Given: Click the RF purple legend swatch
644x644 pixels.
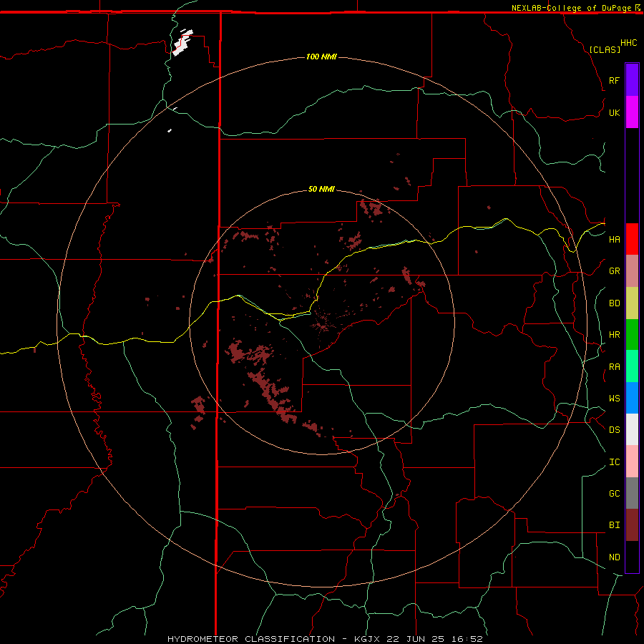Looking at the screenshot, I should pos(632,80).
